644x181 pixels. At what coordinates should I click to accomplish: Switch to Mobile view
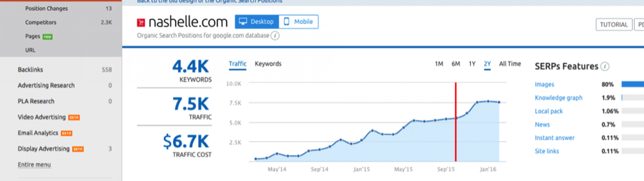pyautogui.click(x=299, y=22)
